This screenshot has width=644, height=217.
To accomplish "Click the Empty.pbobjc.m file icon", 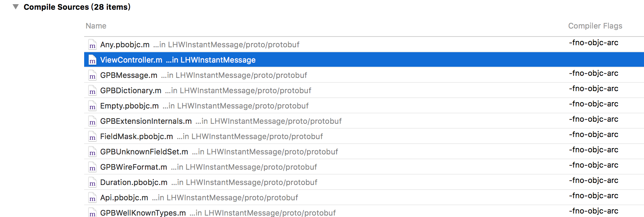I will coord(92,106).
